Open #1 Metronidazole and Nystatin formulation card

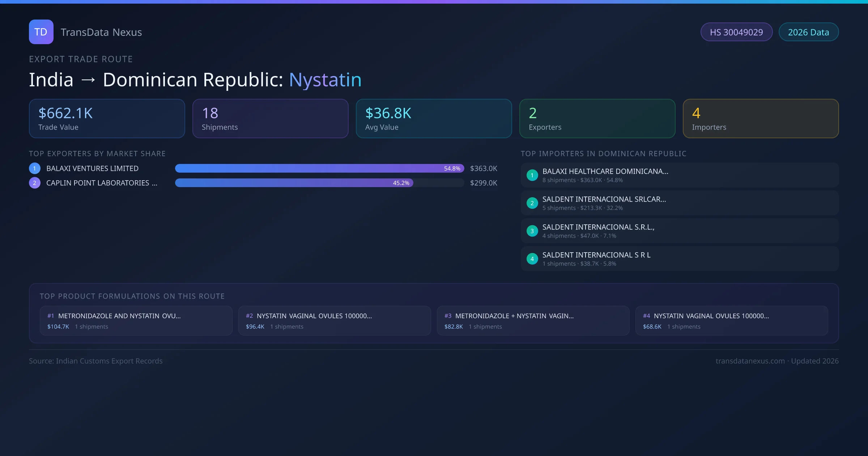click(136, 321)
